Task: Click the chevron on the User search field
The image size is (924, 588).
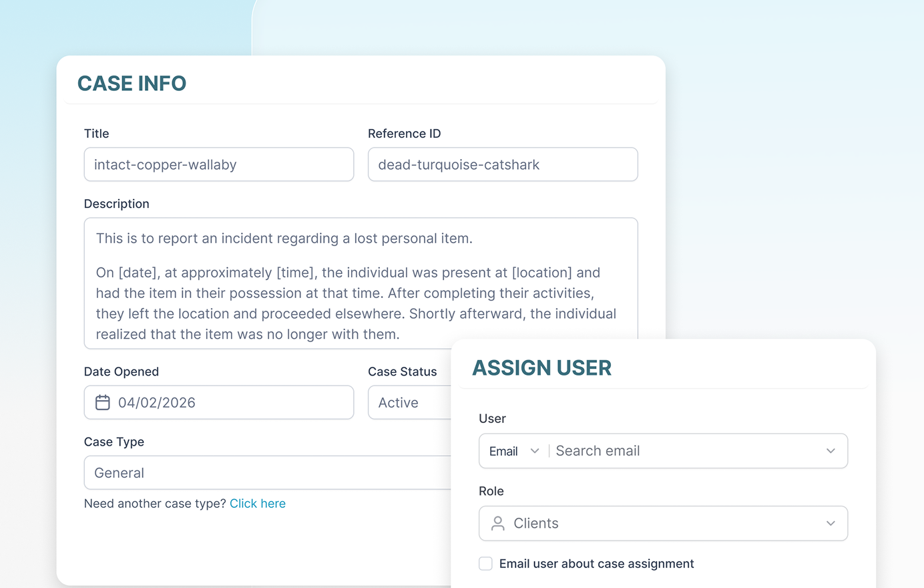Action: (x=831, y=451)
